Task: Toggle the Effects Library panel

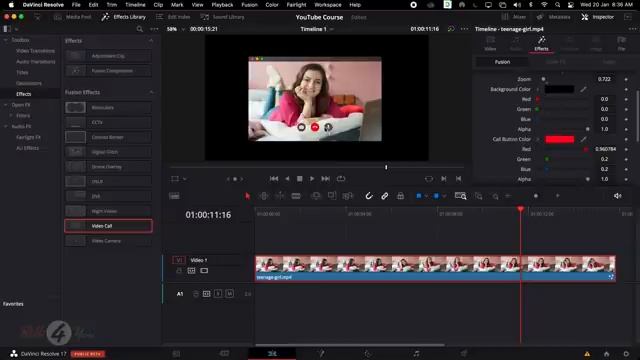Action: point(123,17)
